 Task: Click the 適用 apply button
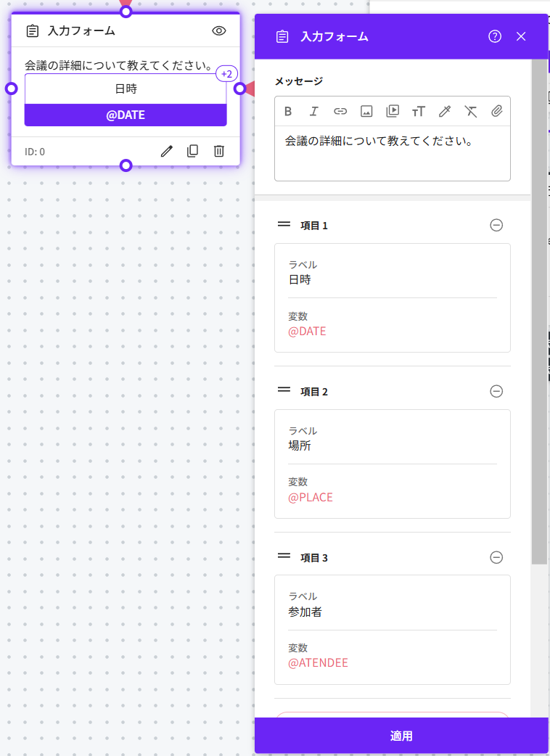[401, 736]
